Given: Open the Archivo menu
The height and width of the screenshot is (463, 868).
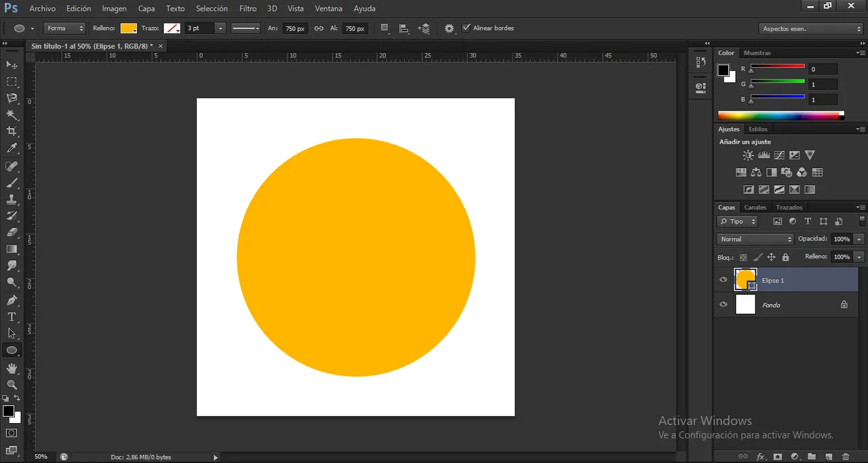Looking at the screenshot, I should click(43, 9).
